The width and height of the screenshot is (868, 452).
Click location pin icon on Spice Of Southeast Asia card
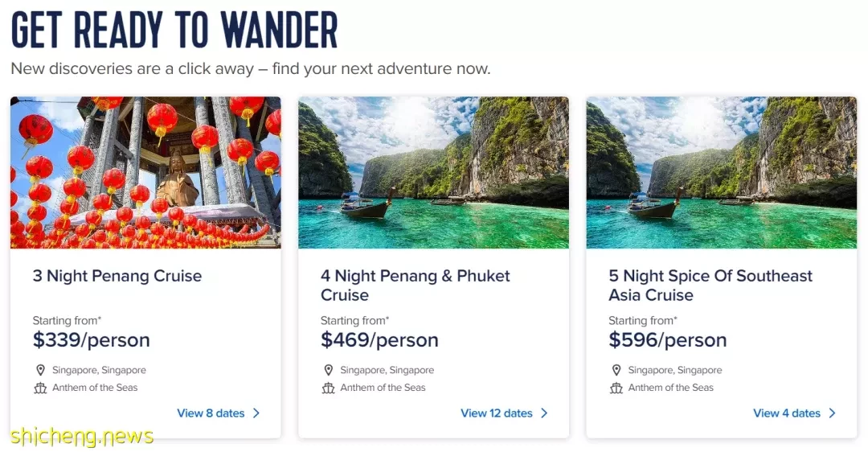point(616,370)
